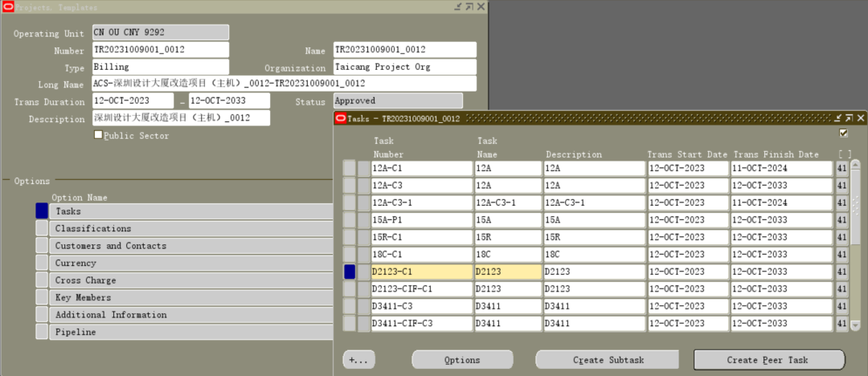Click the Tasks list scrollbar thumb

pos(855,206)
